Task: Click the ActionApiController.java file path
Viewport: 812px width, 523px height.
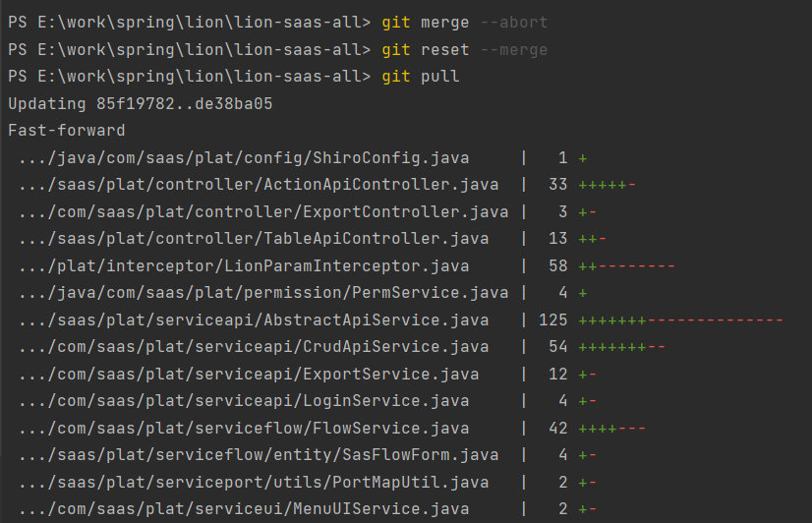Action: (x=258, y=185)
